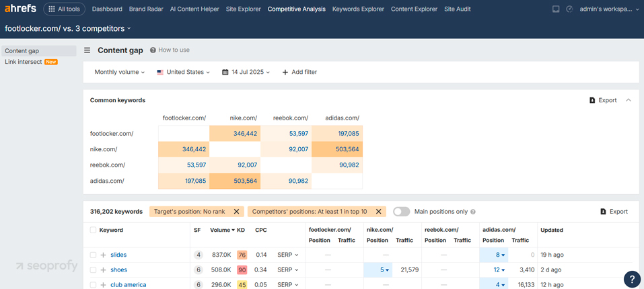644x289 pixels.
Task: Open the display mode icon in header
Action: [x=556, y=9]
